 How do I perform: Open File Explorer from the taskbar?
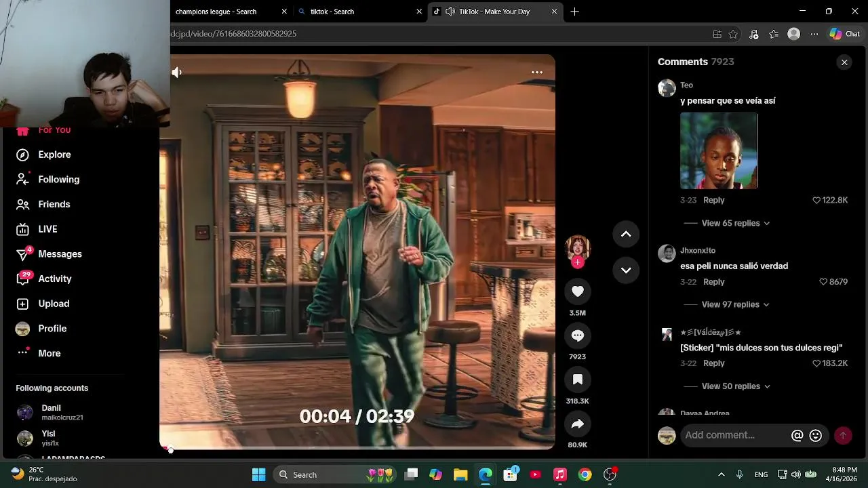click(x=460, y=474)
